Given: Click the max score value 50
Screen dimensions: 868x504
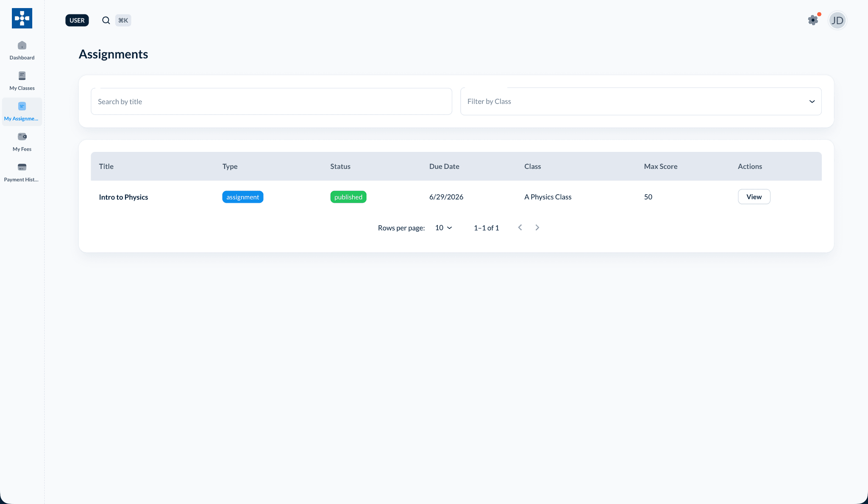Looking at the screenshot, I should click(648, 197).
